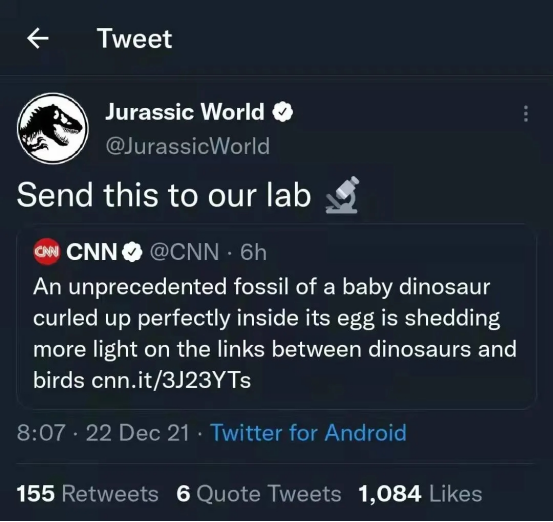Open Jurassic World profile picture
The width and height of the screenshot is (553, 522).
pyautogui.click(x=53, y=128)
